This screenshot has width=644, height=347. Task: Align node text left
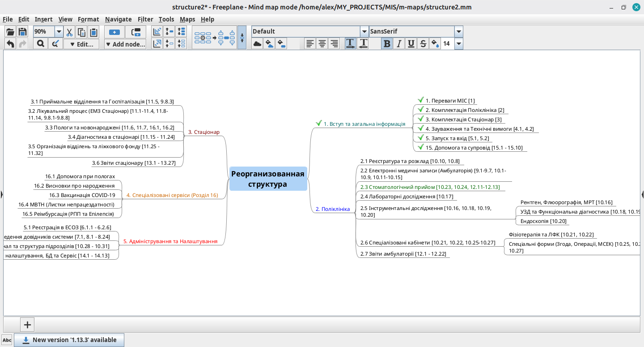(x=310, y=43)
